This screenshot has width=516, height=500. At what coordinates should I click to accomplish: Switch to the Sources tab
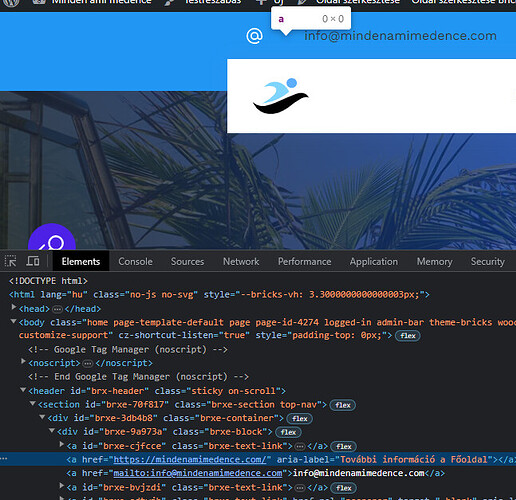(x=187, y=261)
